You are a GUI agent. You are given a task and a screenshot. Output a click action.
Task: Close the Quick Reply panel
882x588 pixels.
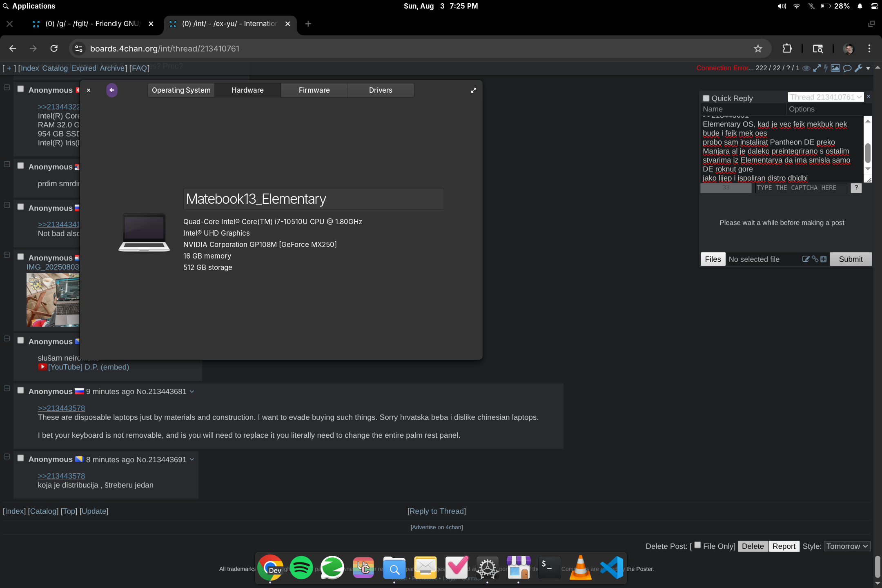point(869,97)
